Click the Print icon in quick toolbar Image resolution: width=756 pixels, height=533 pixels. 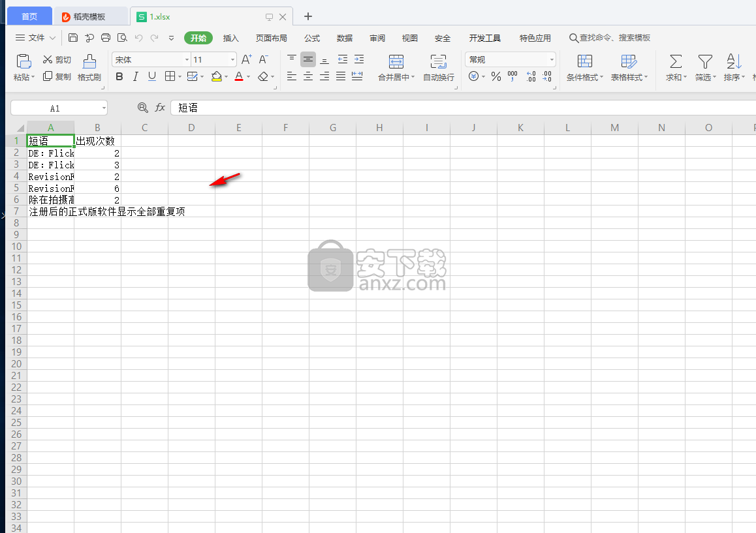point(106,38)
